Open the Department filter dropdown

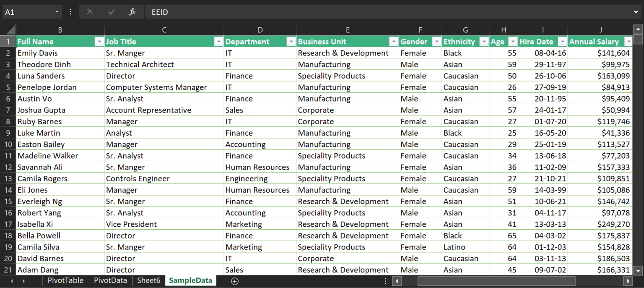[x=291, y=42]
